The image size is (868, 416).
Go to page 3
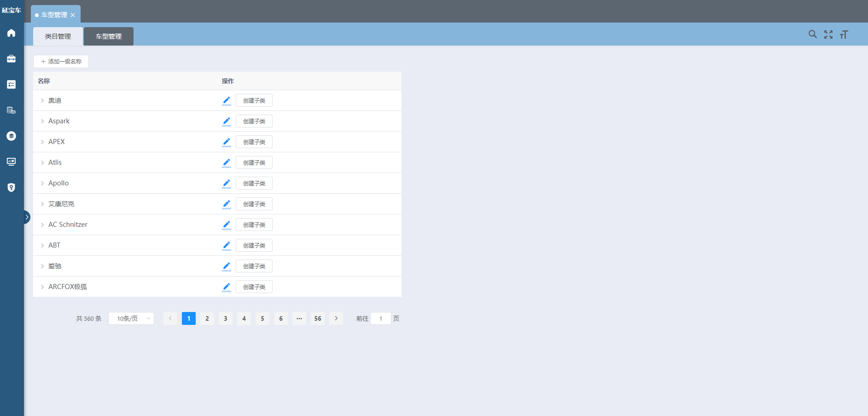[226, 318]
